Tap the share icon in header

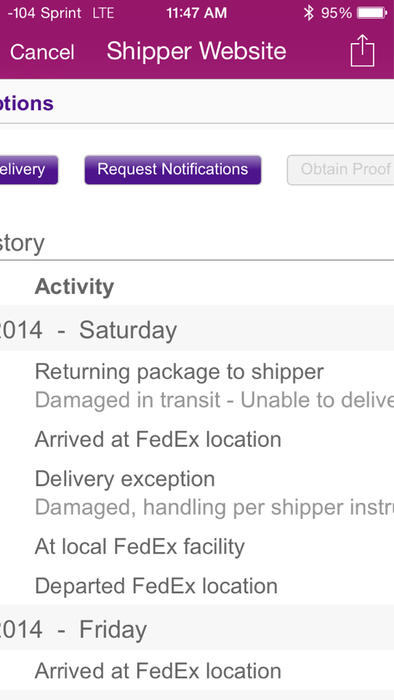362,50
